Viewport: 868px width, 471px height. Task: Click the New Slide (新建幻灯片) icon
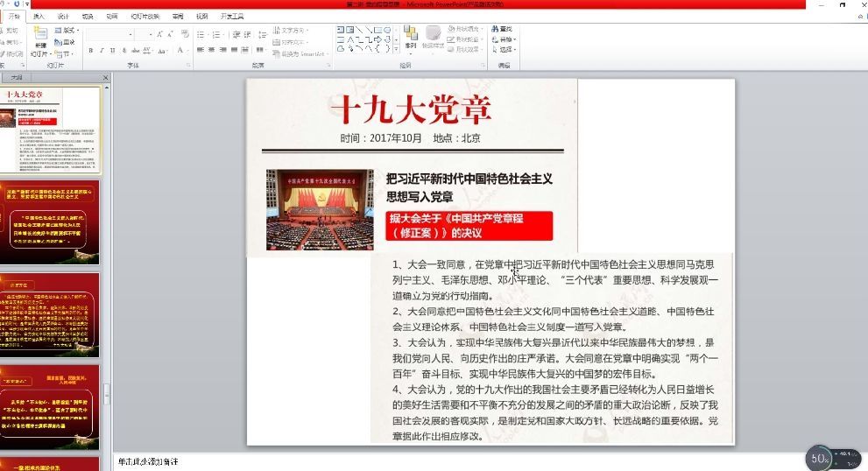tap(40, 37)
